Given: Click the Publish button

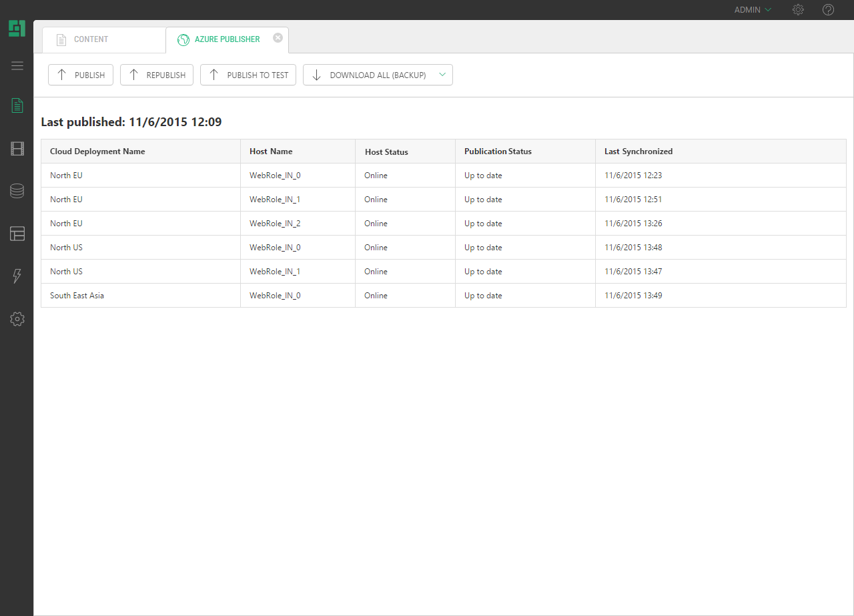Looking at the screenshot, I should pos(81,75).
